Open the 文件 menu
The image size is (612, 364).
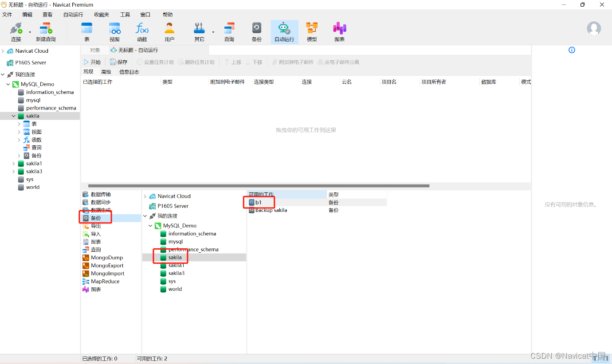(x=7, y=15)
